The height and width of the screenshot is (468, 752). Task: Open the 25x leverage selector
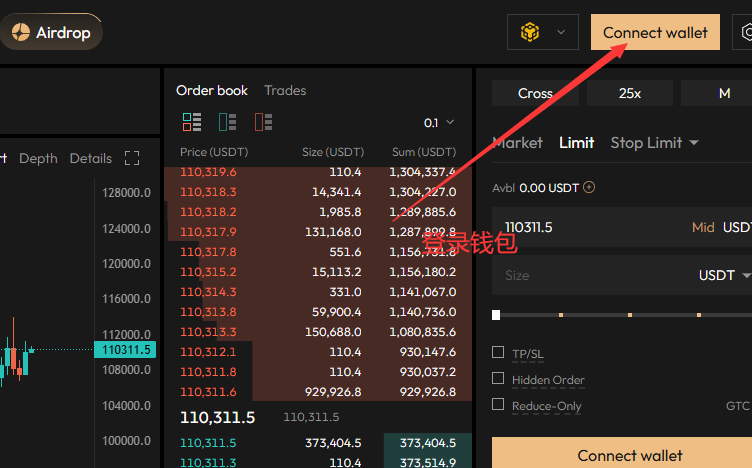629,93
